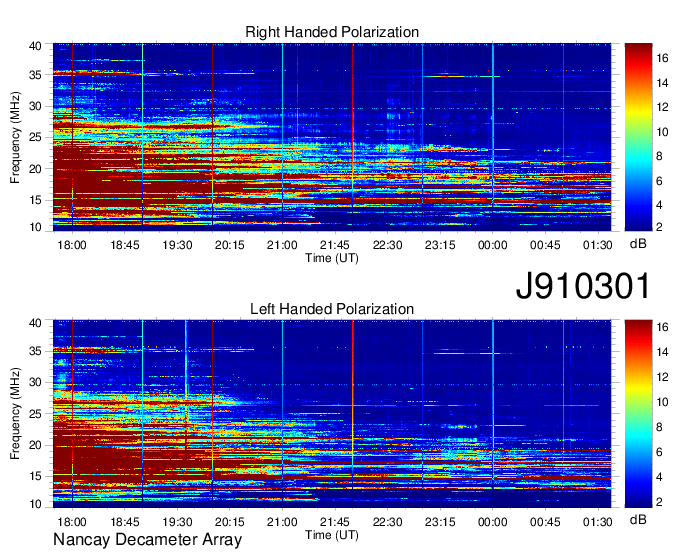Click the bottom plot's "Frequency (MHz)" axis label

[x=15, y=414]
